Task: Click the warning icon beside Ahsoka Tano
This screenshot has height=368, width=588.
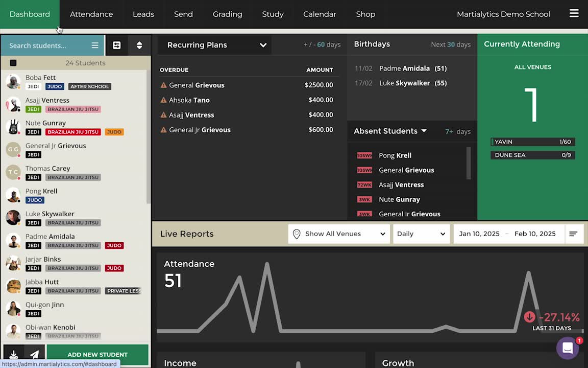Action: tap(163, 100)
